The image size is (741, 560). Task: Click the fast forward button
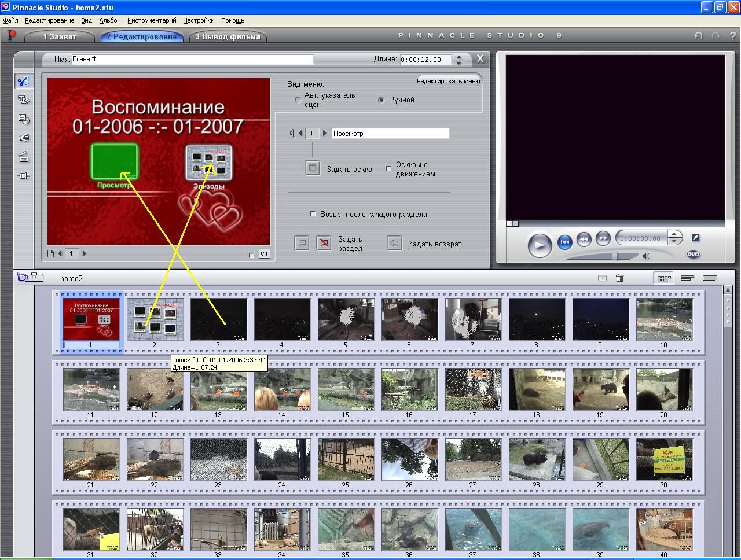(x=603, y=238)
